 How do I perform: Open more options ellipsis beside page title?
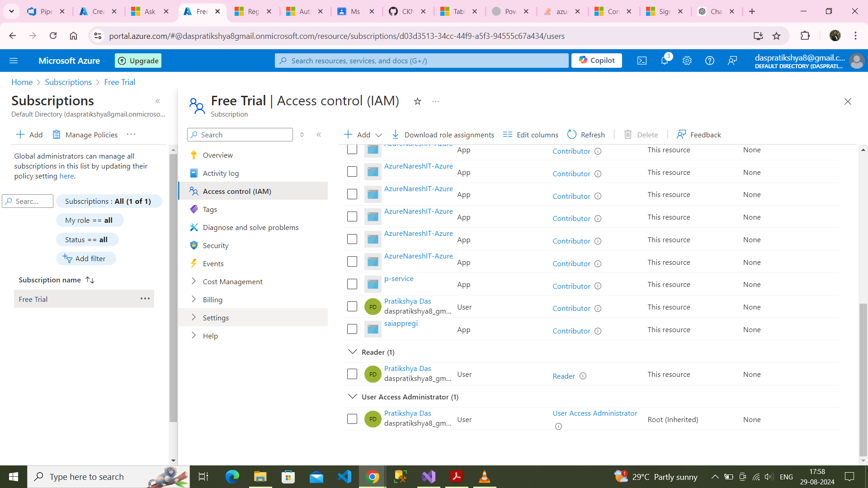[x=435, y=101]
